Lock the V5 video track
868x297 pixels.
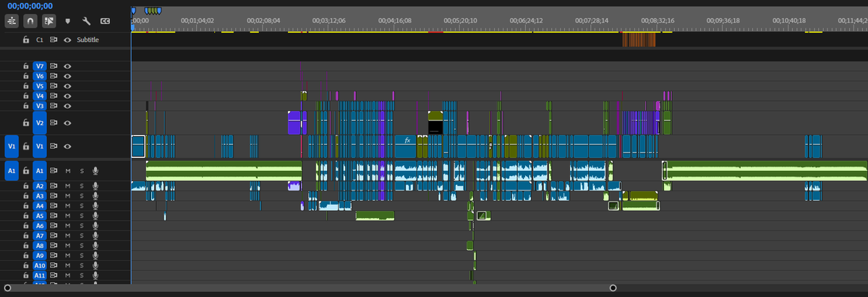point(26,85)
